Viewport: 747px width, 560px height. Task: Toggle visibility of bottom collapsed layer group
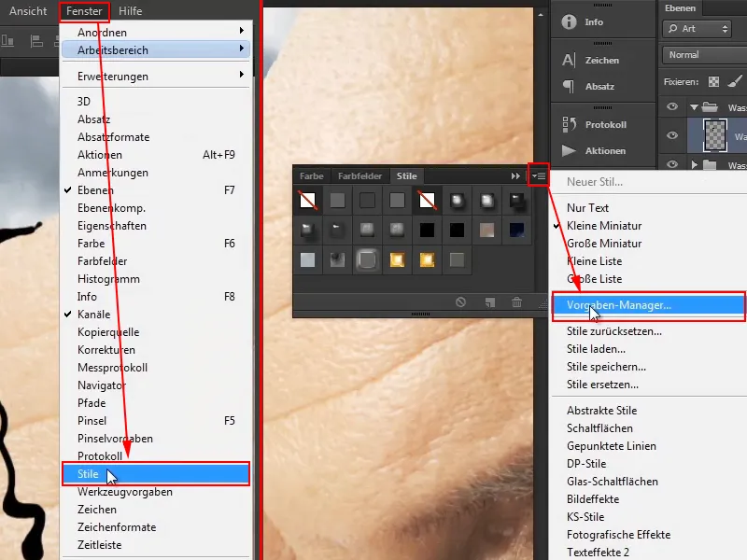click(671, 164)
